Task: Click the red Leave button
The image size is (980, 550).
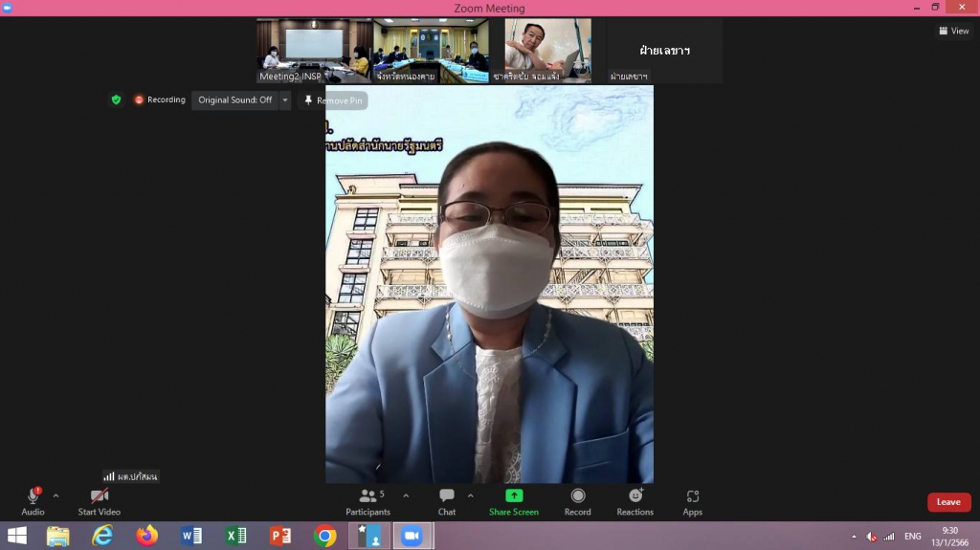Action: pos(948,502)
